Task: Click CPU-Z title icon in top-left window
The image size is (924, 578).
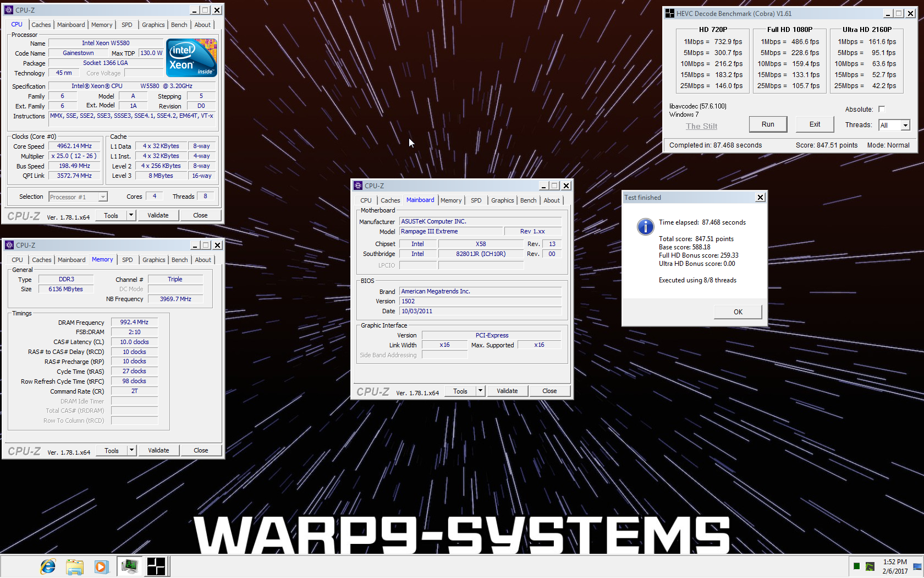Action: 9,10
